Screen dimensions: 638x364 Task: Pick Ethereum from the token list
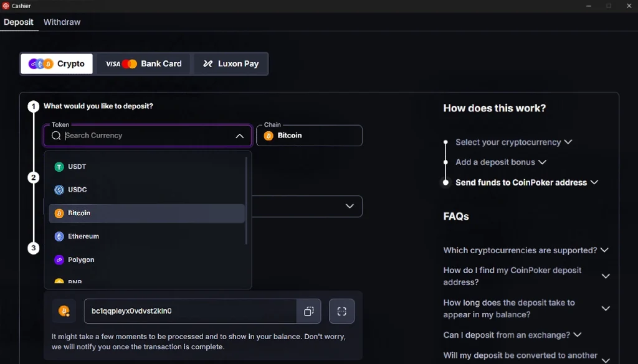83,236
